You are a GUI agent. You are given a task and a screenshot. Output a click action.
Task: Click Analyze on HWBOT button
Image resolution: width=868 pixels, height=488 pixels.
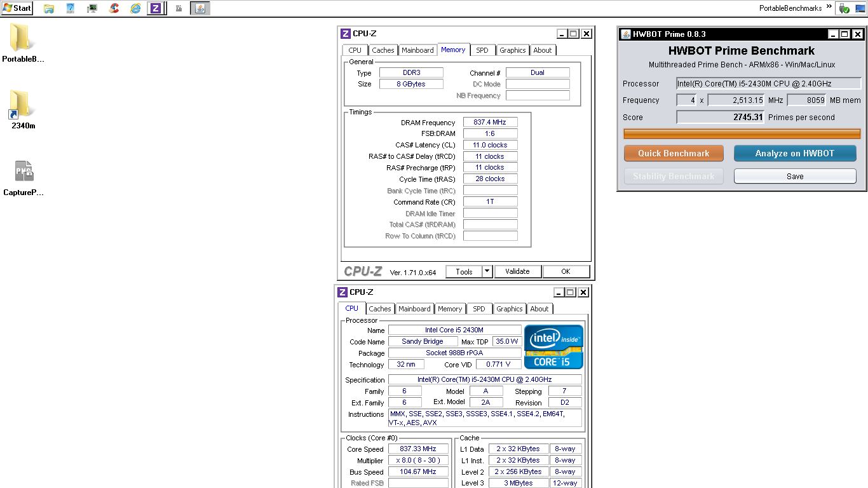click(x=795, y=153)
